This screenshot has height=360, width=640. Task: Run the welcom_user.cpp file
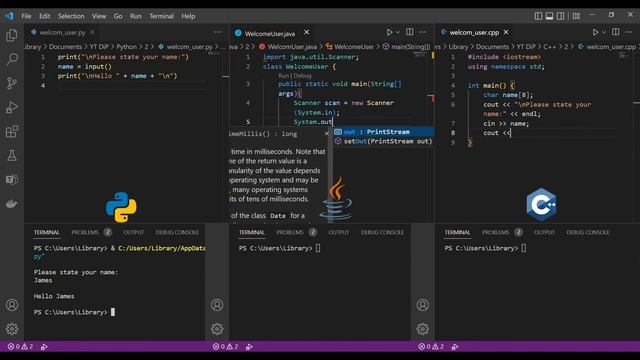[596, 32]
